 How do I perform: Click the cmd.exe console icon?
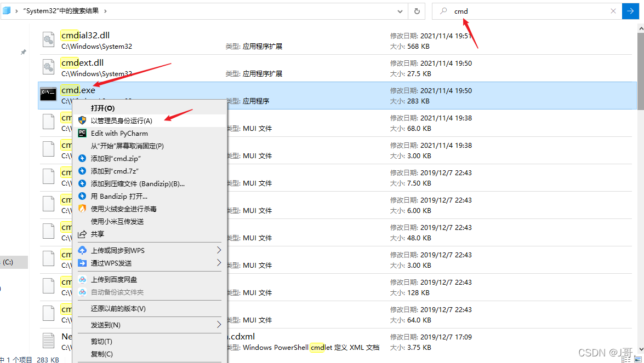coord(48,94)
